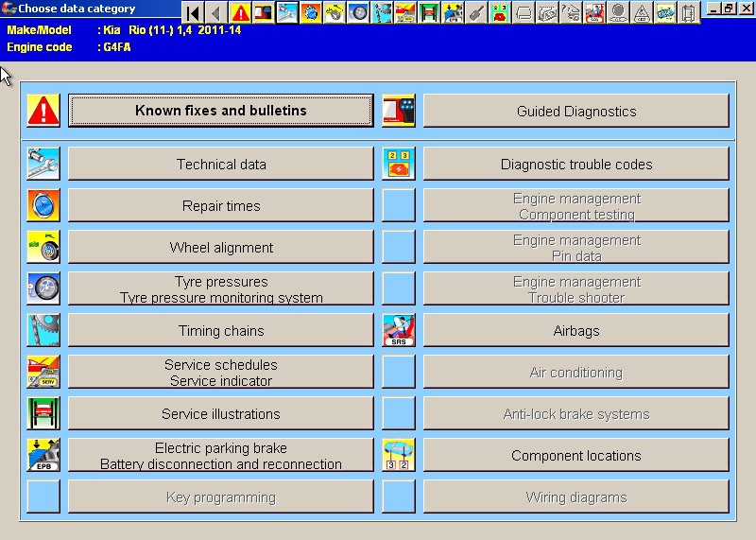756x540 pixels.
Task: Click the clock icon beside Repair times
Action: pyautogui.click(x=43, y=206)
